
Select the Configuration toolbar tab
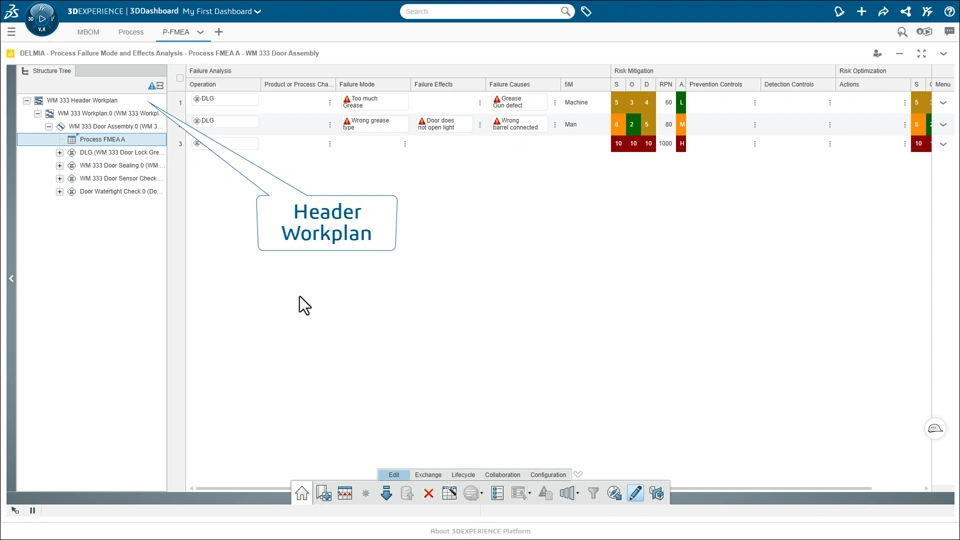548,474
